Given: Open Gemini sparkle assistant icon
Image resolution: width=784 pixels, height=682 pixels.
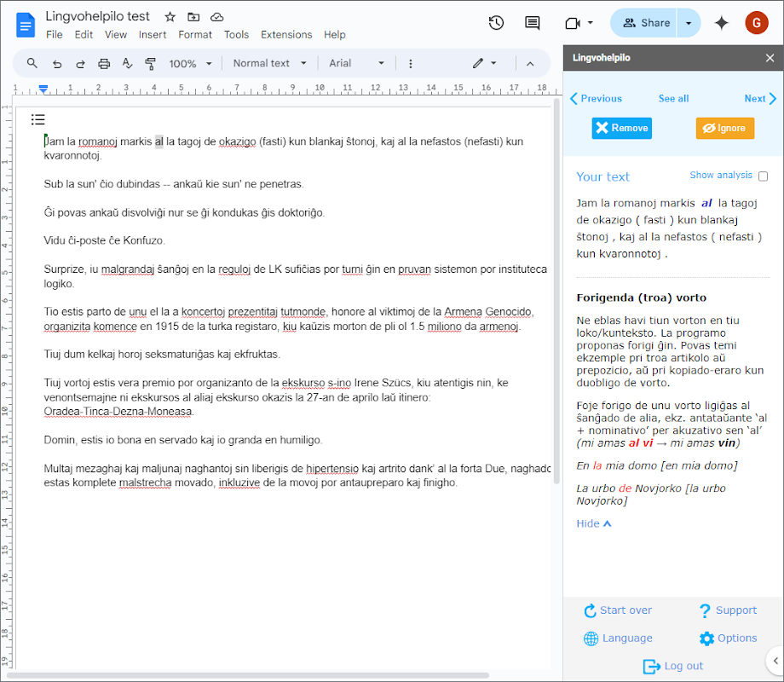Looking at the screenshot, I should point(722,23).
